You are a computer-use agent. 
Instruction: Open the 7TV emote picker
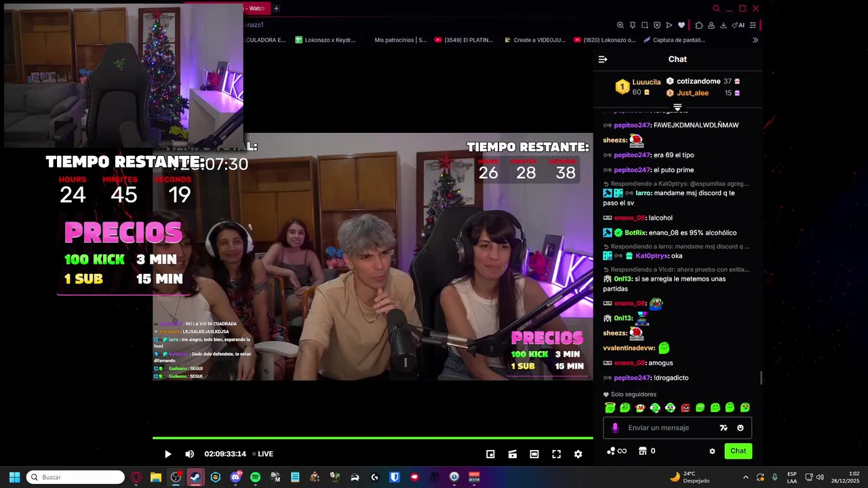point(724,428)
